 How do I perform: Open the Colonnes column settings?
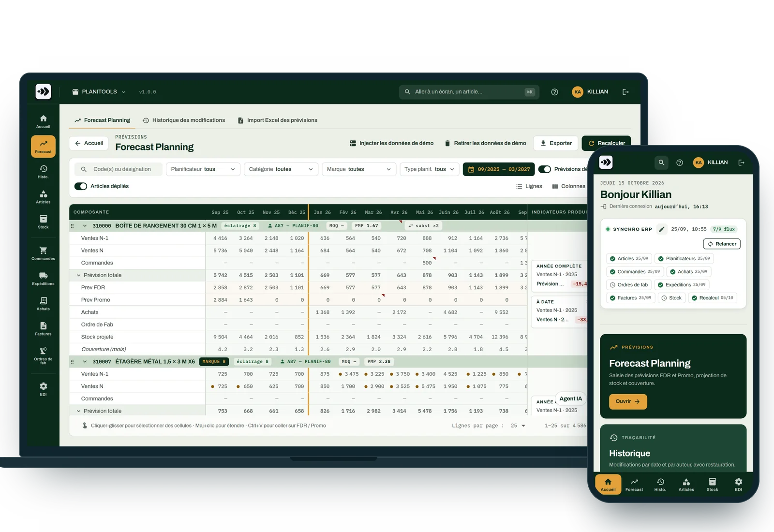[x=569, y=186]
